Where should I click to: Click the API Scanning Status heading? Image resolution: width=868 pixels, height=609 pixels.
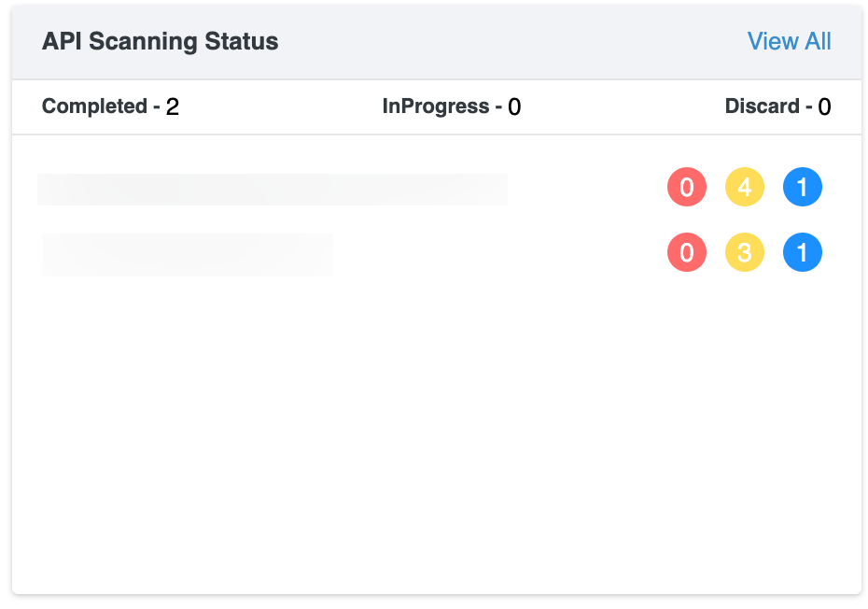(160, 42)
